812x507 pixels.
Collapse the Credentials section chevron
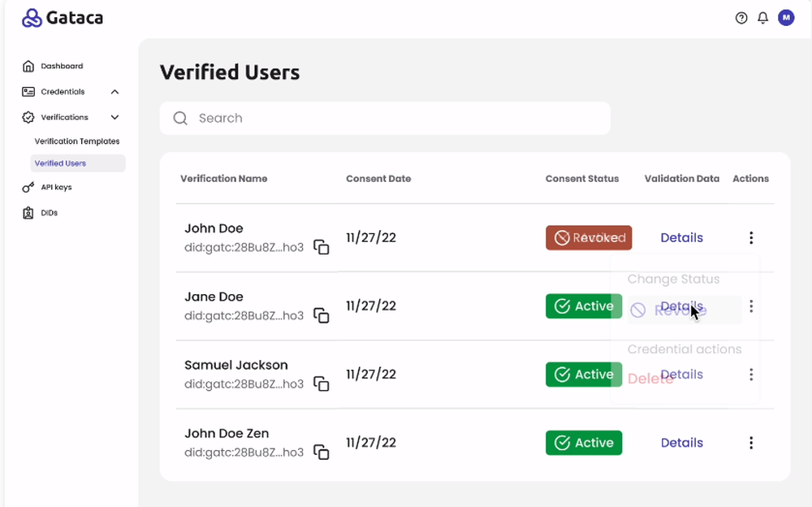pyautogui.click(x=115, y=92)
